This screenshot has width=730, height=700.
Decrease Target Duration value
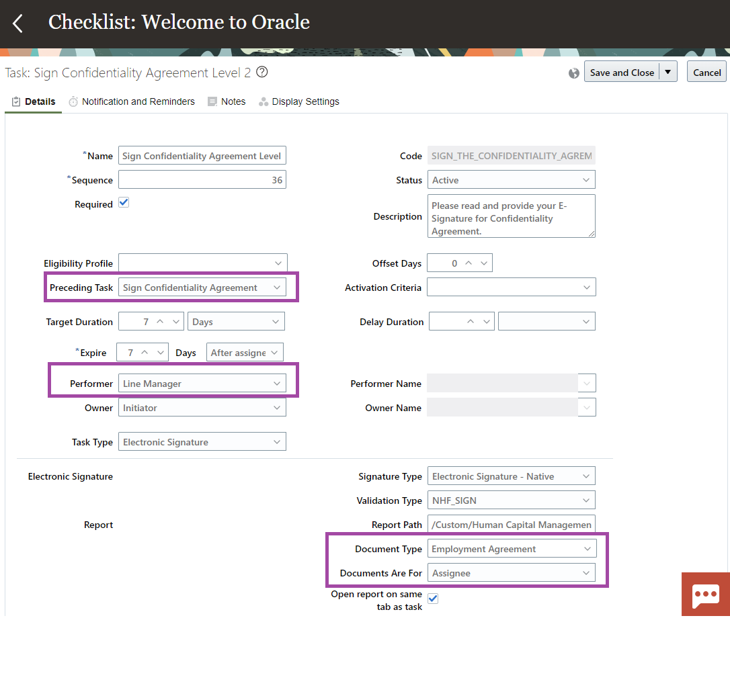(x=176, y=322)
